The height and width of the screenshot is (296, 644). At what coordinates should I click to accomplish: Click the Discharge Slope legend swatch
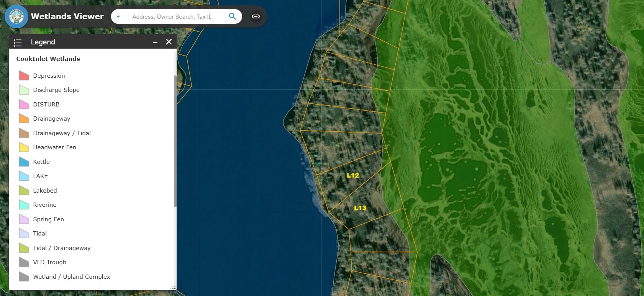pyautogui.click(x=24, y=90)
